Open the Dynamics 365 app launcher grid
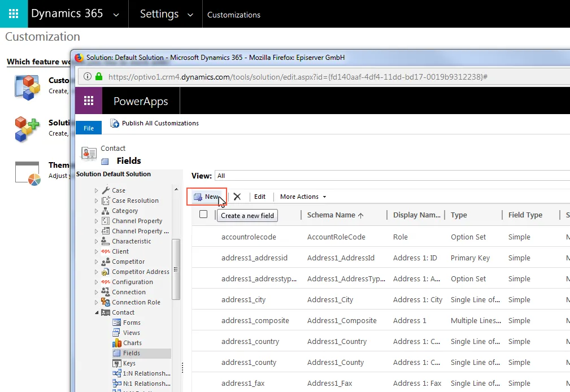The width and height of the screenshot is (570, 392). pyautogui.click(x=14, y=14)
